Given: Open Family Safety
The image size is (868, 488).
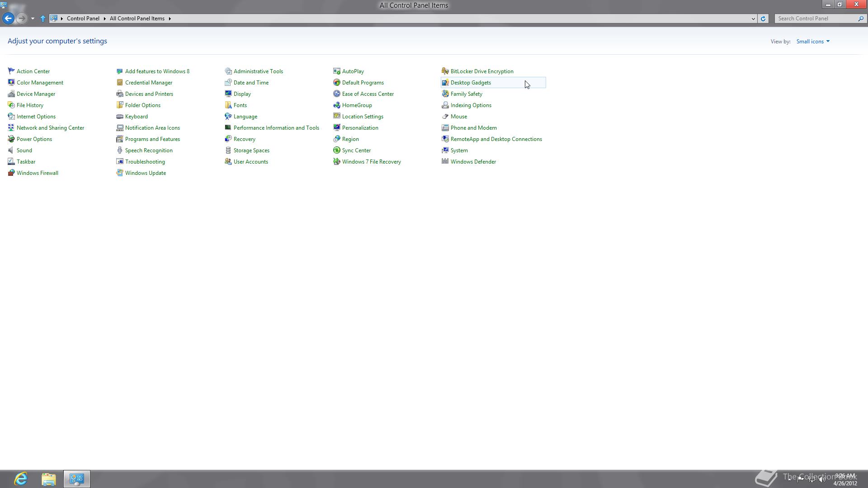Looking at the screenshot, I should coord(466,94).
